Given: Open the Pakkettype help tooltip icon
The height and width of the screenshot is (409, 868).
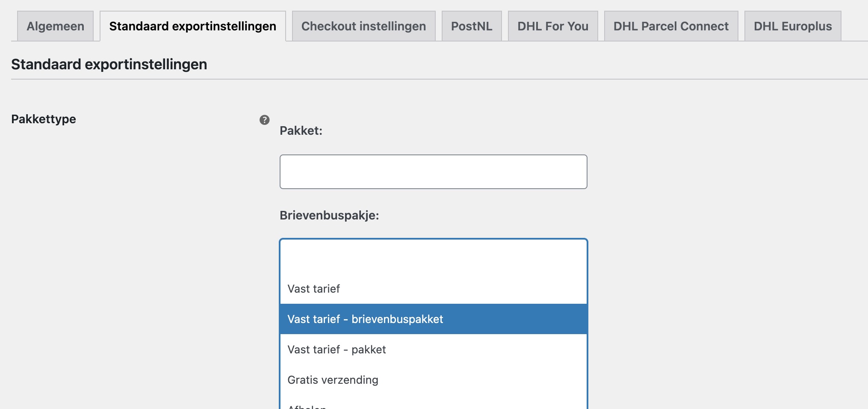Looking at the screenshot, I should pyautogui.click(x=265, y=120).
